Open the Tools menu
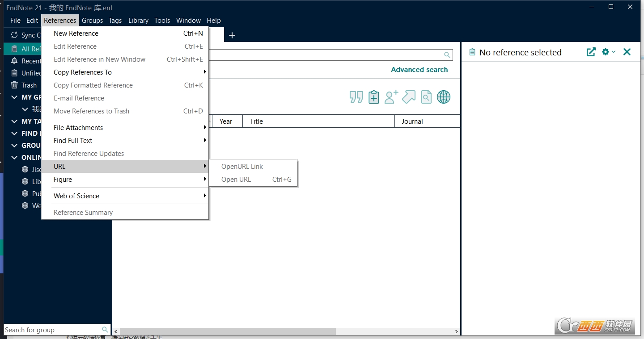This screenshot has width=644, height=339. [x=162, y=21]
